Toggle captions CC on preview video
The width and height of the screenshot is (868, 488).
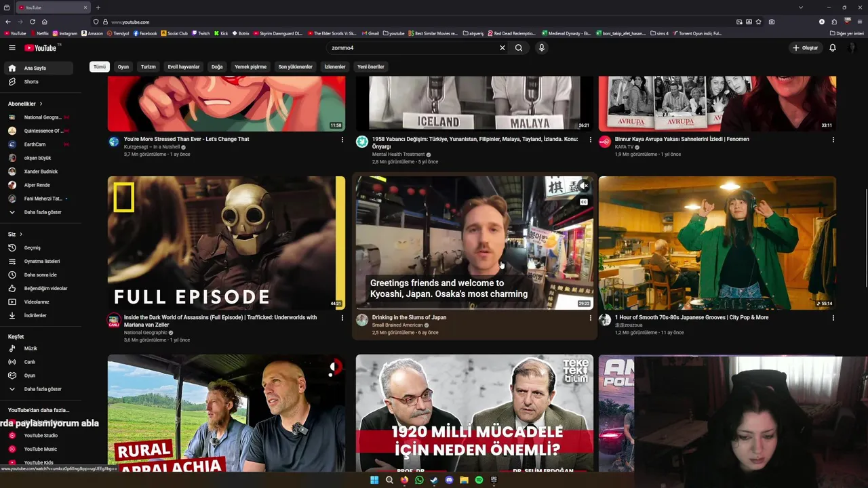tap(584, 202)
